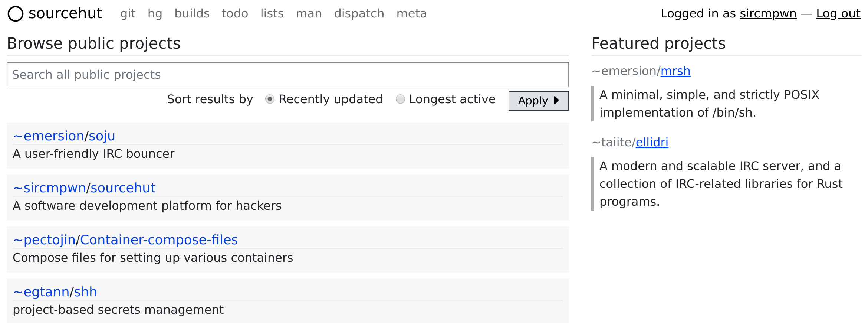The width and height of the screenshot is (868, 323).
Task: Click the 'Browse public projects' heading
Action: pyautogui.click(x=93, y=43)
